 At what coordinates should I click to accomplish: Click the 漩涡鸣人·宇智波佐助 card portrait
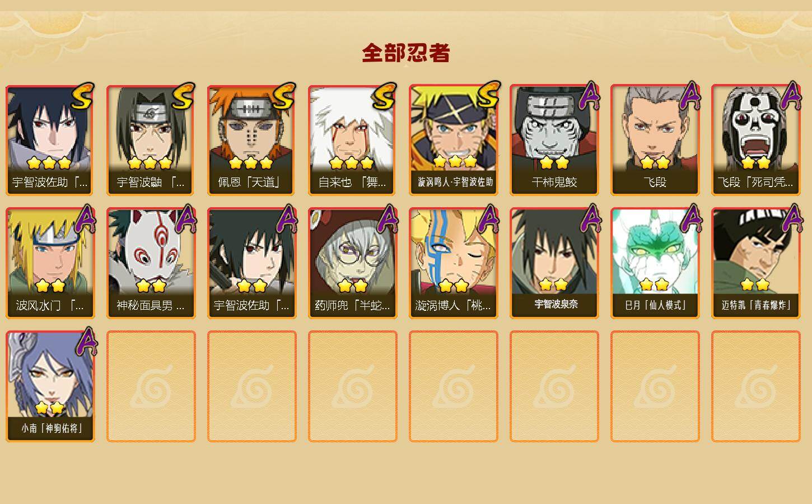pos(453,128)
